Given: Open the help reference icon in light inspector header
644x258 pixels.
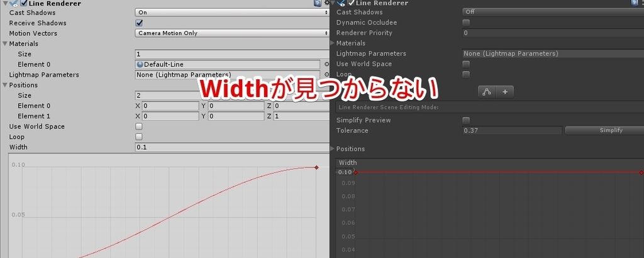Looking at the screenshot, I should tap(318, 3).
